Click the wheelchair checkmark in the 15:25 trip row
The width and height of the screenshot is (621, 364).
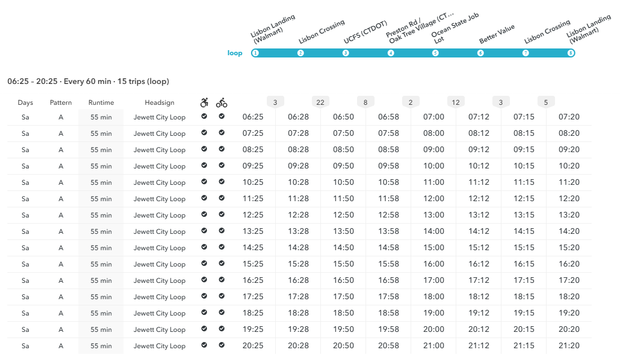pos(204,263)
